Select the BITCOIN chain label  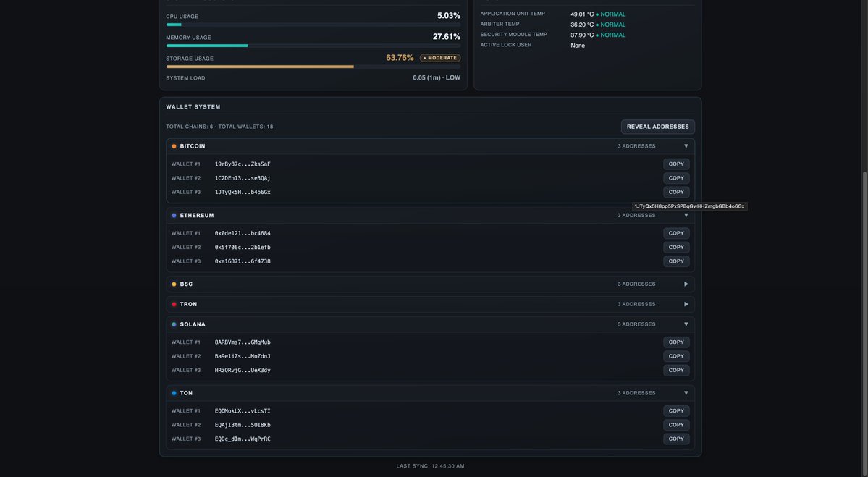coord(193,146)
